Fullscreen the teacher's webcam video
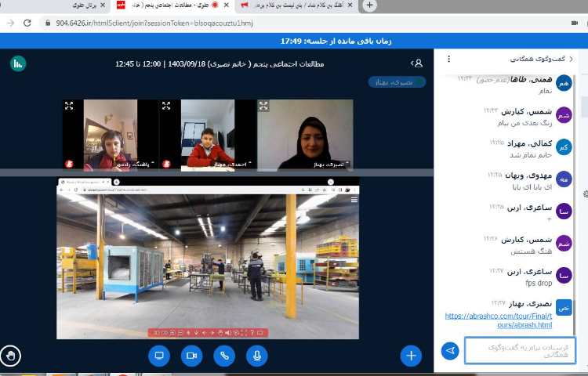 coord(263,106)
